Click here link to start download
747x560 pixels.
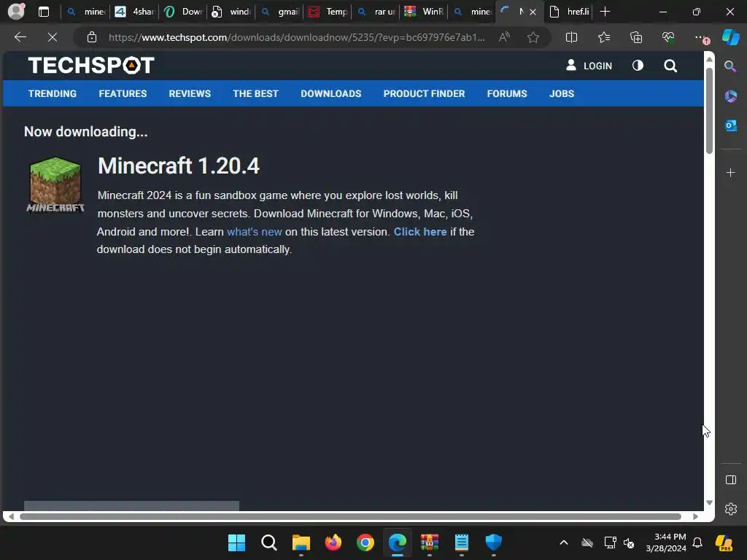pos(420,232)
